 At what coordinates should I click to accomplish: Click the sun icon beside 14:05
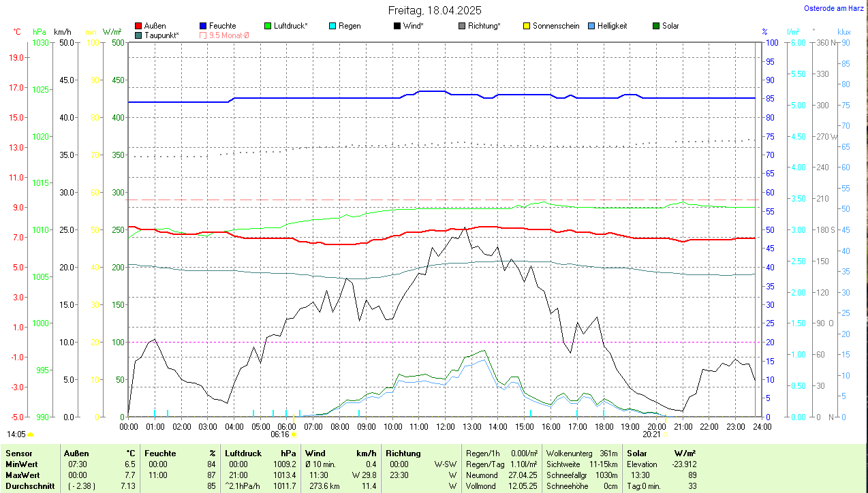point(30,434)
